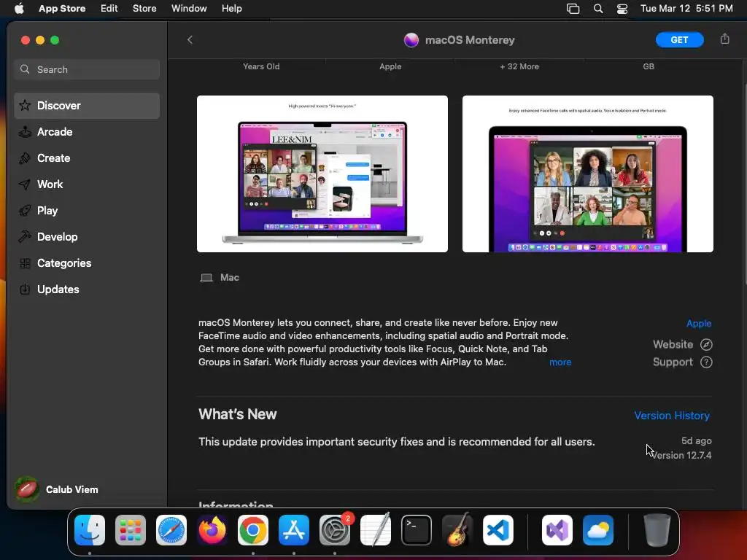Click the date and time in menu bar
Viewport: 747px width, 560px height.
(x=686, y=9)
